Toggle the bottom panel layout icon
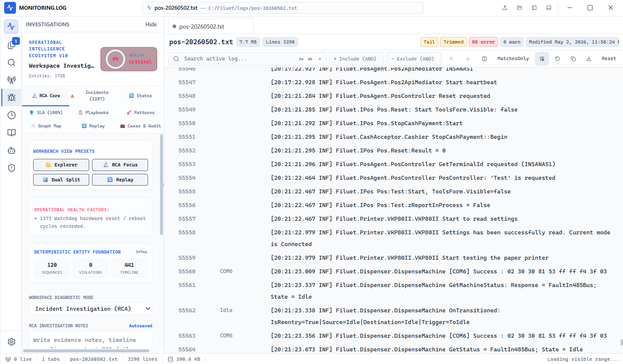The image size is (623, 364). point(549,8)
